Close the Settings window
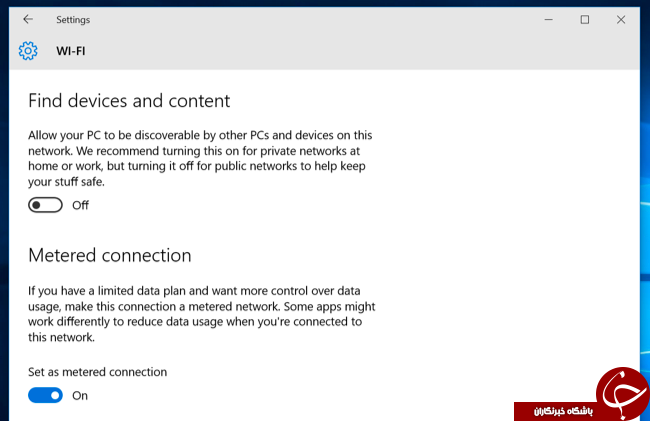This screenshot has width=650, height=421. point(621,19)
